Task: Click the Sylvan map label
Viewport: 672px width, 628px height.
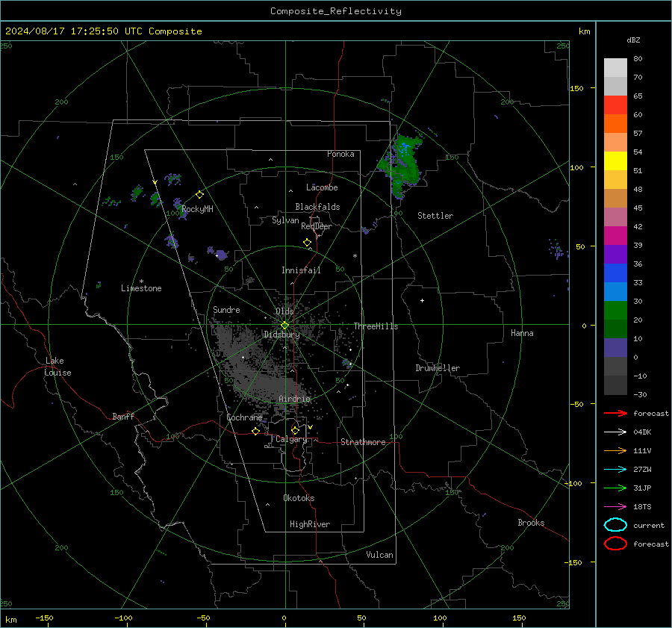Action: click(x=285, y=220)
